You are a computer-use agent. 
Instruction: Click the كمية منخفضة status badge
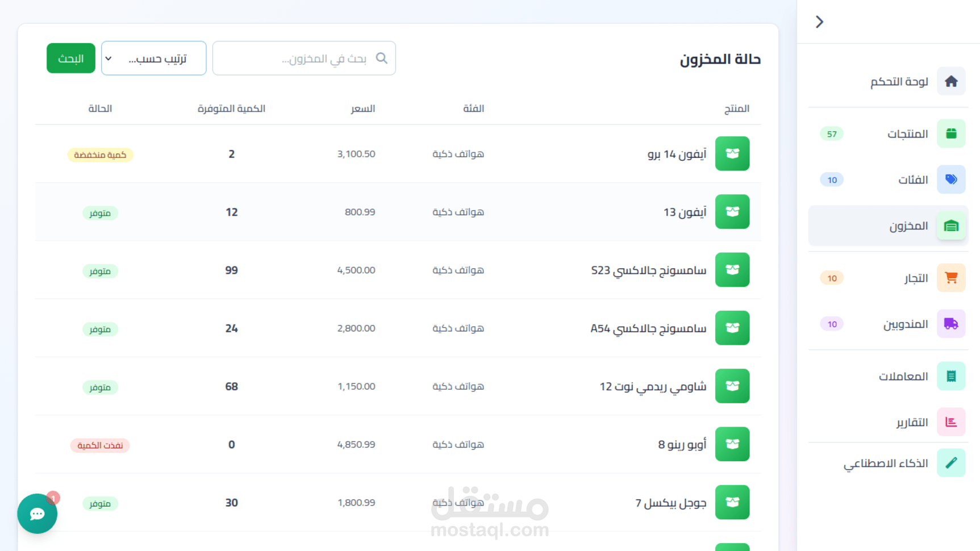[x=100, y=155]
